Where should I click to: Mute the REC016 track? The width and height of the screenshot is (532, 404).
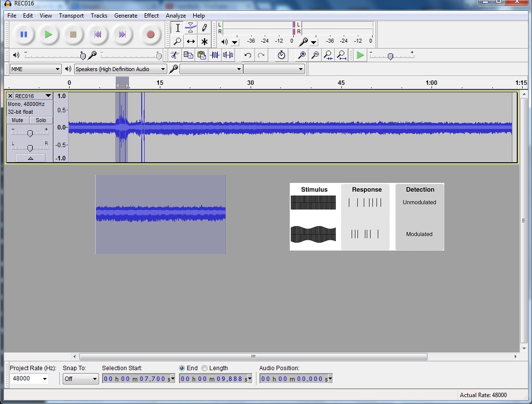point(18,120)
